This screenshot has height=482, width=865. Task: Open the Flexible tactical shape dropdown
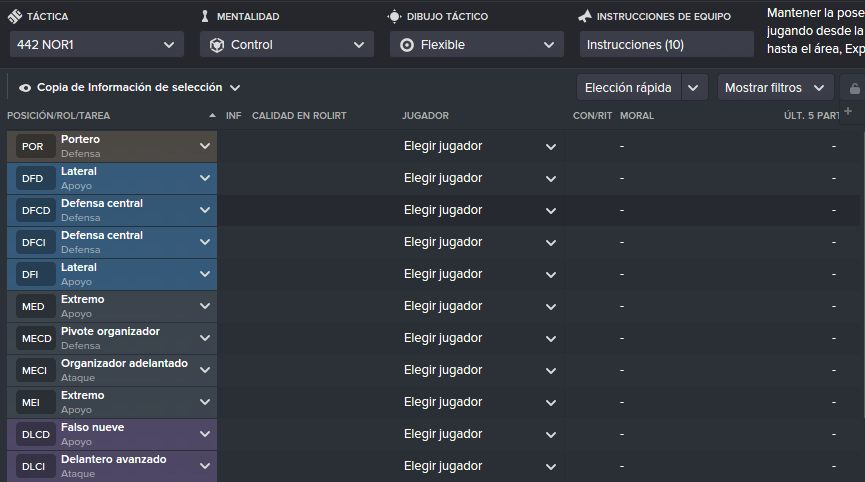pos(477,45)
